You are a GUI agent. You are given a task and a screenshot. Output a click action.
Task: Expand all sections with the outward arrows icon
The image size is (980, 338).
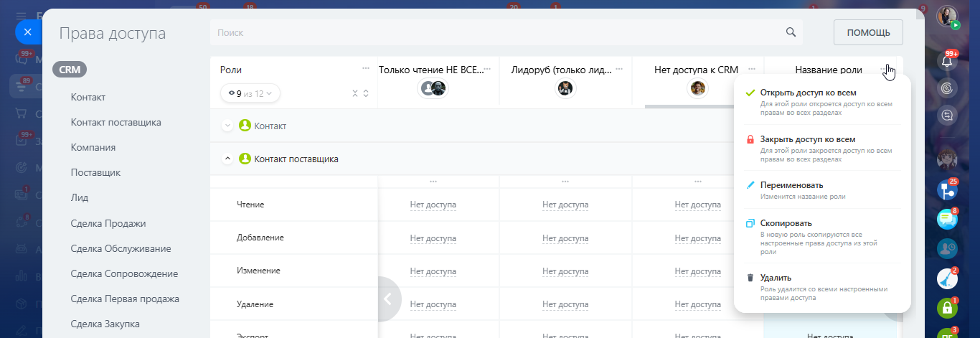point(366,93)
